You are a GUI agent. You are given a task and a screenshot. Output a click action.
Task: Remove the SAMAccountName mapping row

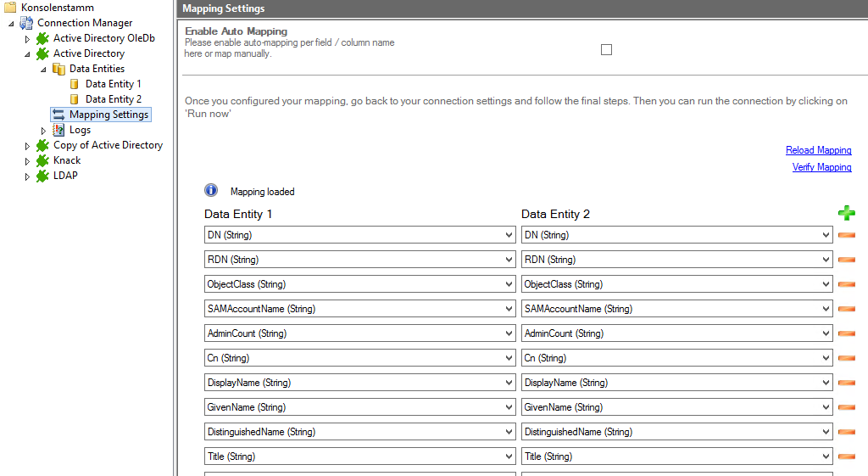(846, 309)
